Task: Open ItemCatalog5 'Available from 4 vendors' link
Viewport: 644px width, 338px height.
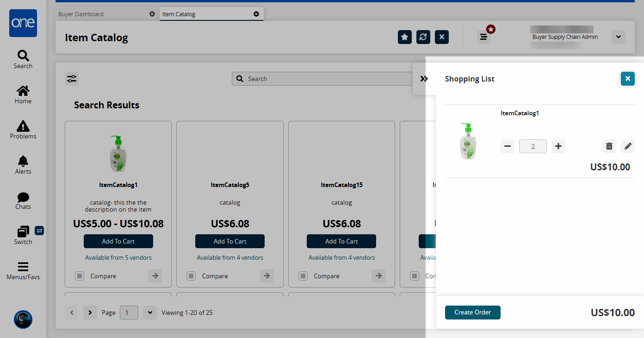Action: click(x=230, y=257)
